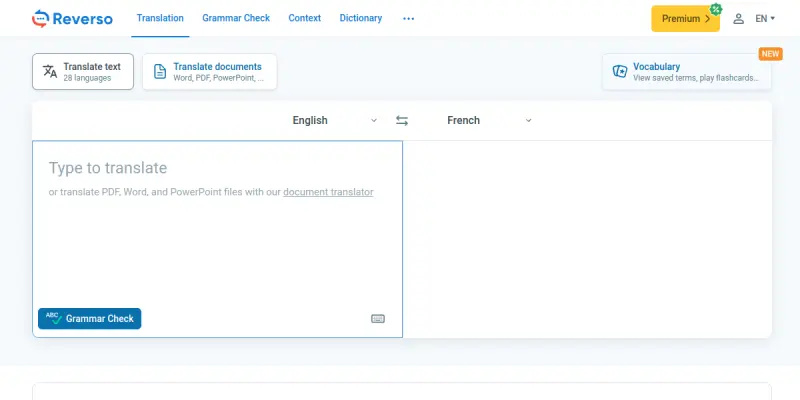The height and width of the screenshot is (400, 800).
Task: Open the Grammar Check menu item
Action: click(236, 18)
